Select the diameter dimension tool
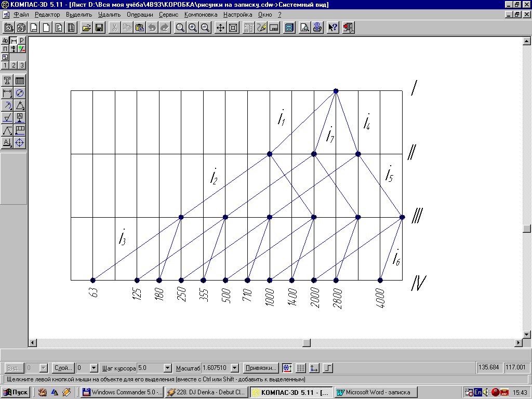Viewport: 532px width, 399px height. tap(20, 93)
